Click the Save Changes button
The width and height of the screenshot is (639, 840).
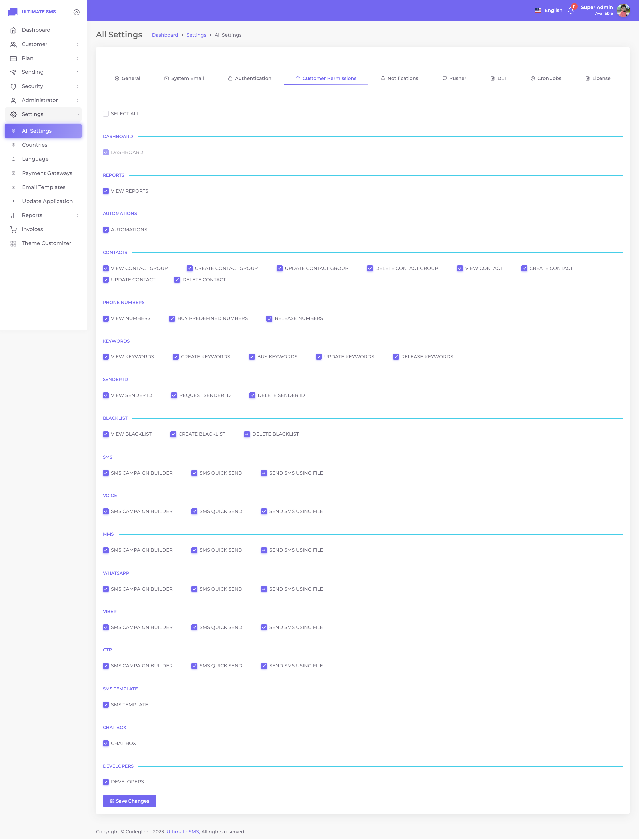pos(129,801)
